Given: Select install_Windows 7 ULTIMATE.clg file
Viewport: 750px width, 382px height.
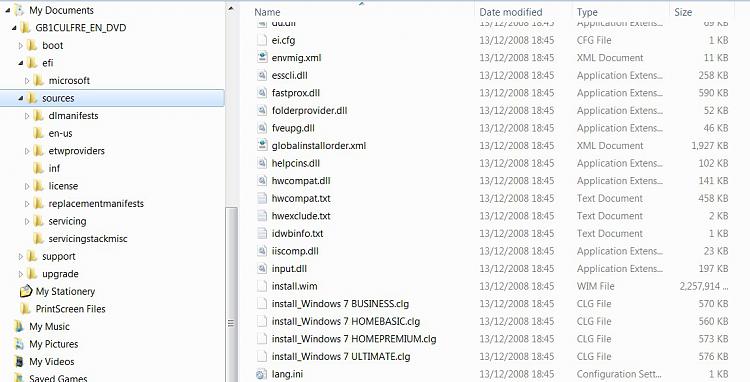Looking at the screenshot, I should point(341,357).
